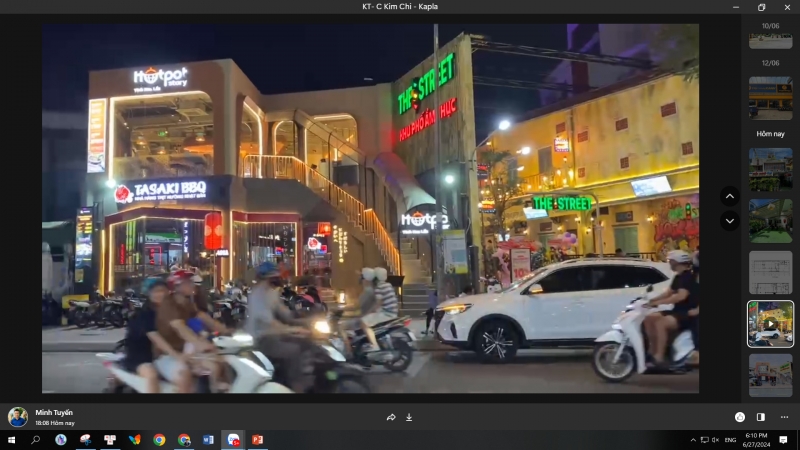Open PowerPoint from the taskbar
The height and width of the screenshot is (450, 800).
coord(257,440)
